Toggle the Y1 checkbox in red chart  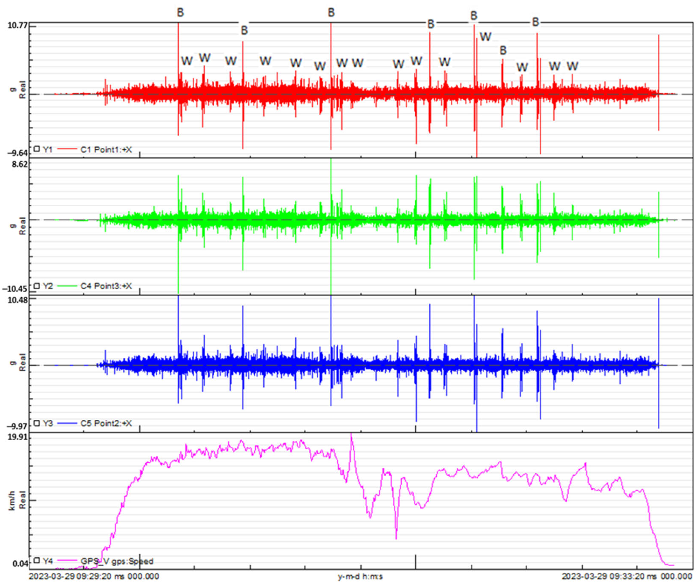click(37, 149)
